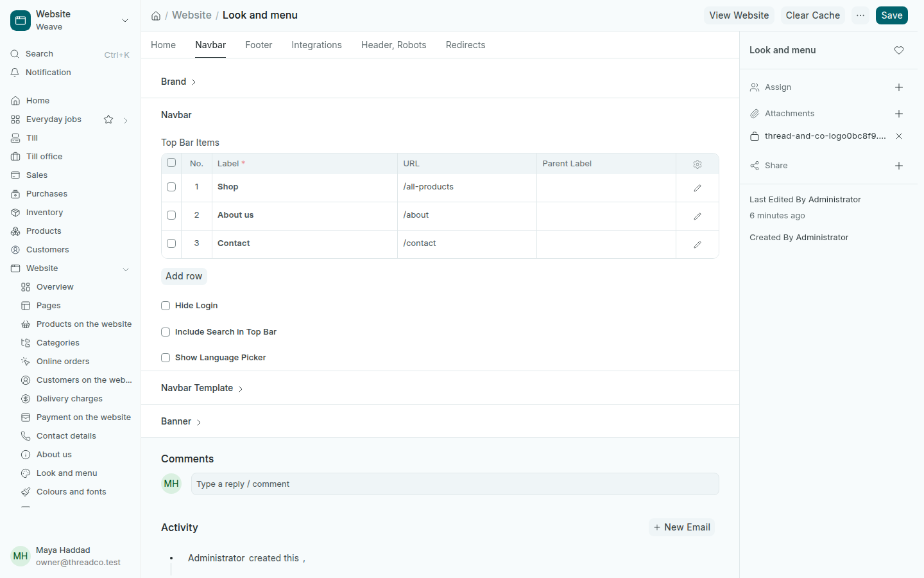Expand the Navbar Template section
Screen dimensions: 924x578
pyautogui.click(x=202, y=388)
